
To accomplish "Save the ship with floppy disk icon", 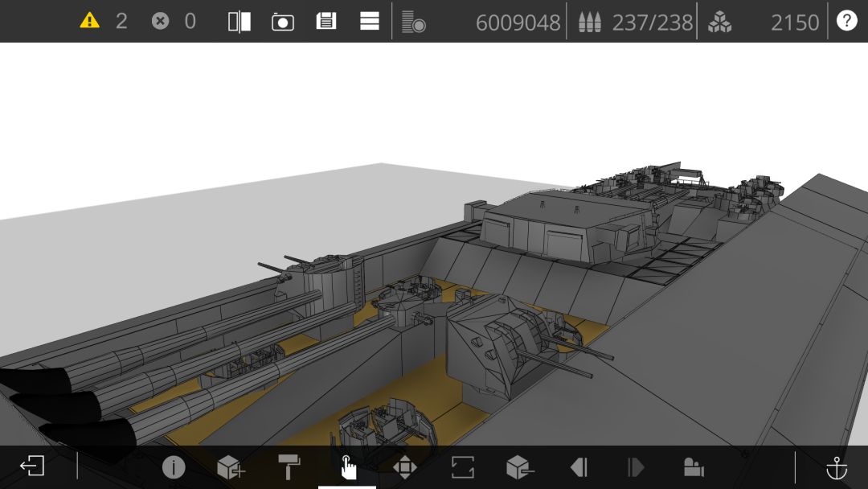I will pos(326,21).
